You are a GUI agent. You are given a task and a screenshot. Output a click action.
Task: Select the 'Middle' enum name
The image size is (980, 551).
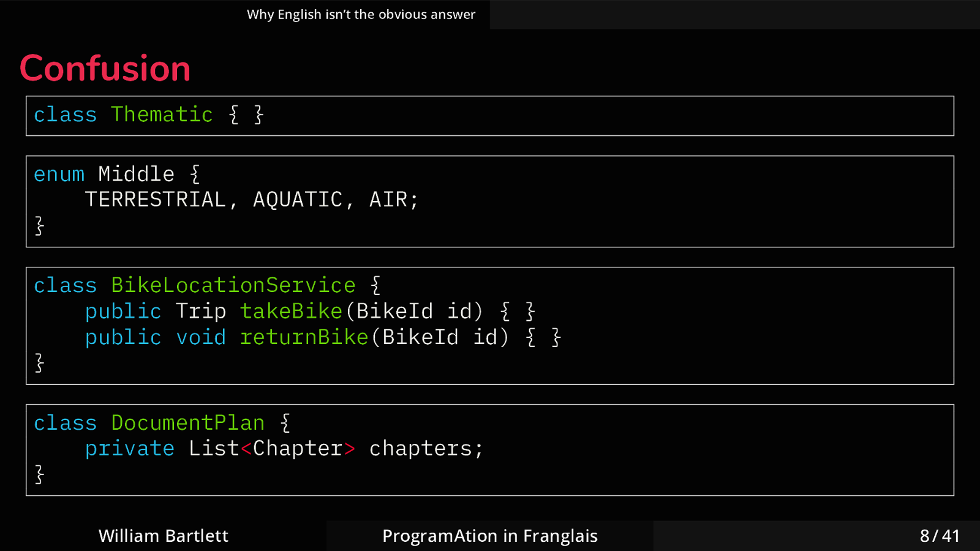(x=137, y=174)
